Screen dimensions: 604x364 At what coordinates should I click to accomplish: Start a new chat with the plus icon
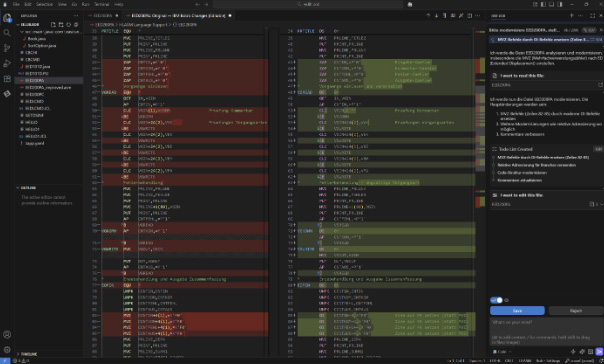coord(572,15)
